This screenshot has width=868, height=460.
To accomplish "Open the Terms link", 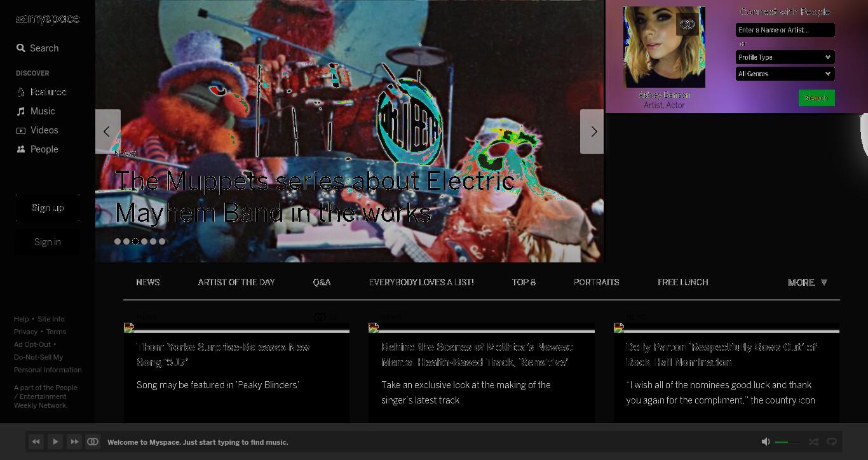I will click(56, 332).
